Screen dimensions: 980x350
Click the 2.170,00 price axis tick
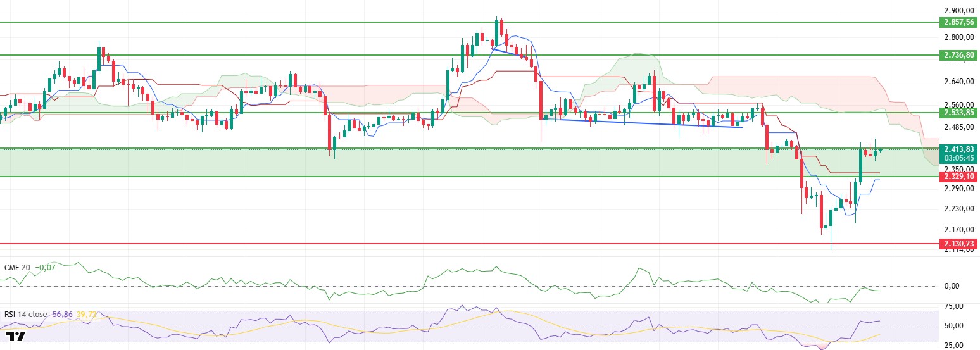click(958, 230)
